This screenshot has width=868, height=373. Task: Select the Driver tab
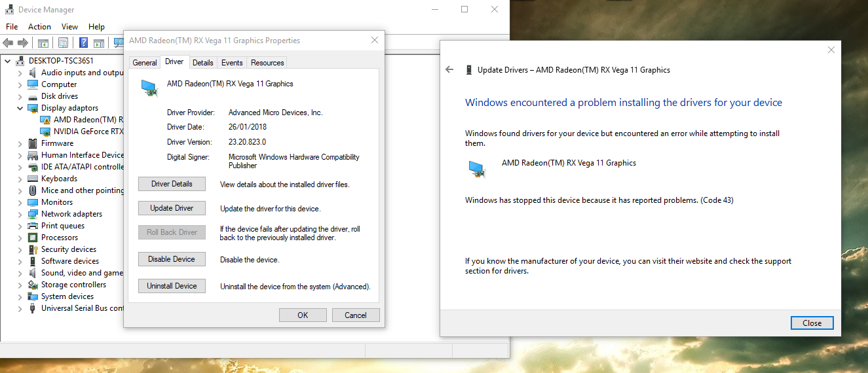pos(174,62)
